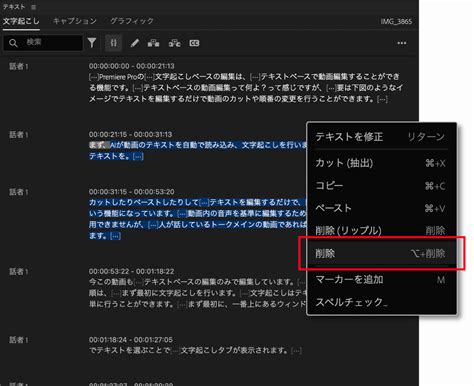Click the line starting カットしたりペーストしたりして
This screenshot has width=474, height=386.
[197, 202]
